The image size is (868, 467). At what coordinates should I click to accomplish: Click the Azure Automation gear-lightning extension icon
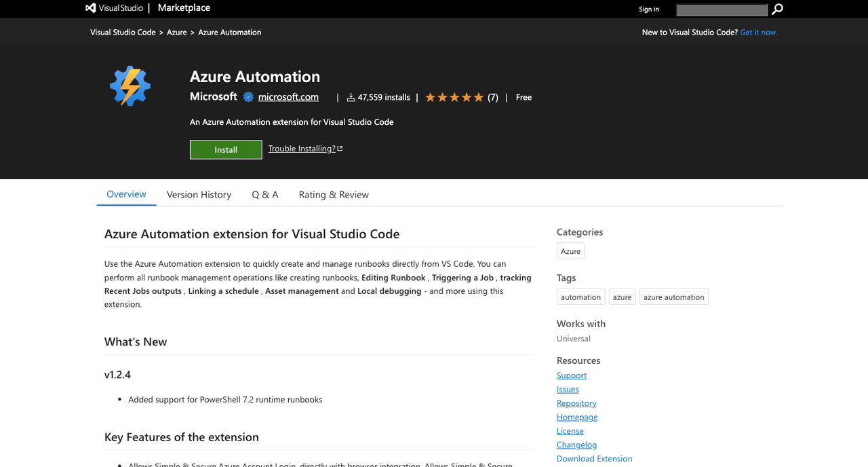pyautogui.click(x=130, y=87)
